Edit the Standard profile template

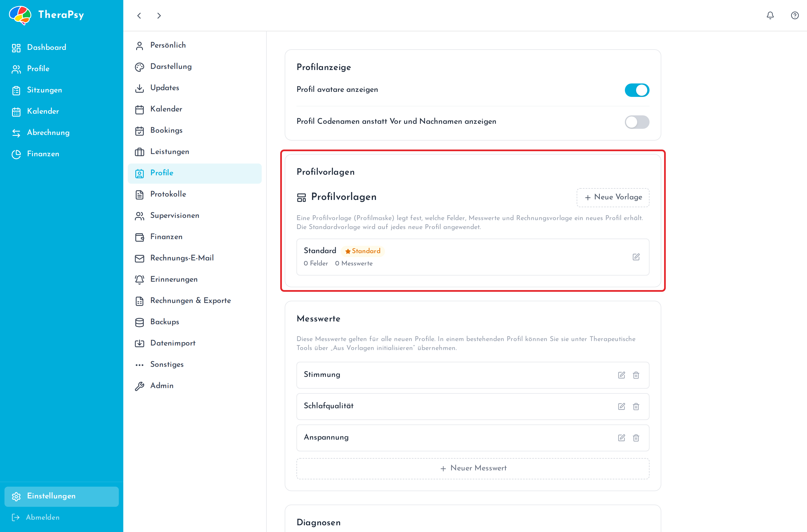(636, 257)
